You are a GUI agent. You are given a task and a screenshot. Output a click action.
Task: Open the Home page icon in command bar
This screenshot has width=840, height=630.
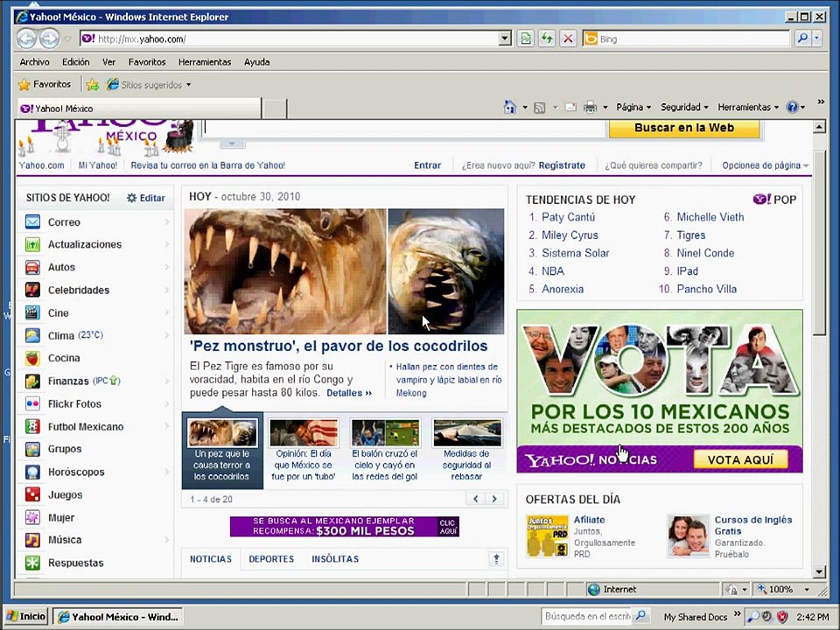coord(510,107)
